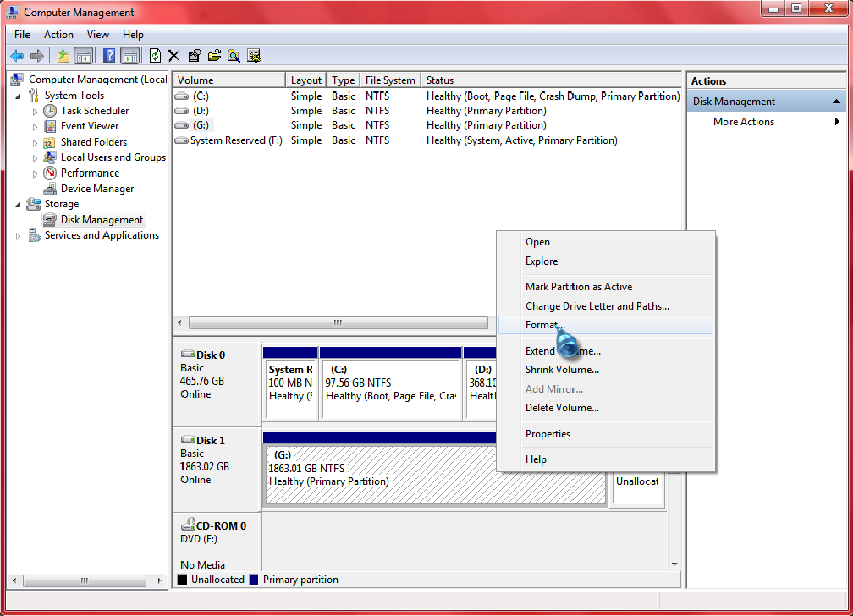Click the Task Scheduler clock icon
853x616 pixels.
tap(50, 111)
